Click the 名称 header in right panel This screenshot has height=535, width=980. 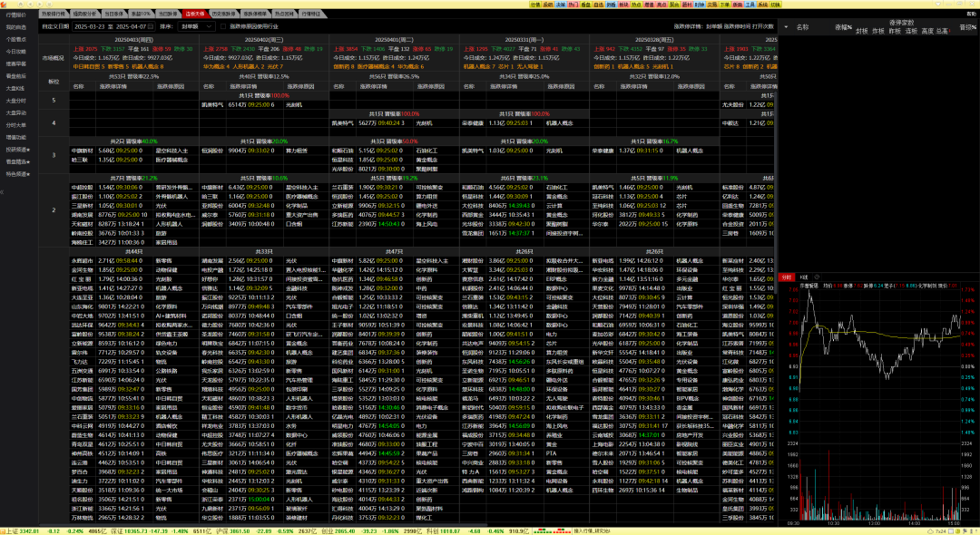click(802, 27)
